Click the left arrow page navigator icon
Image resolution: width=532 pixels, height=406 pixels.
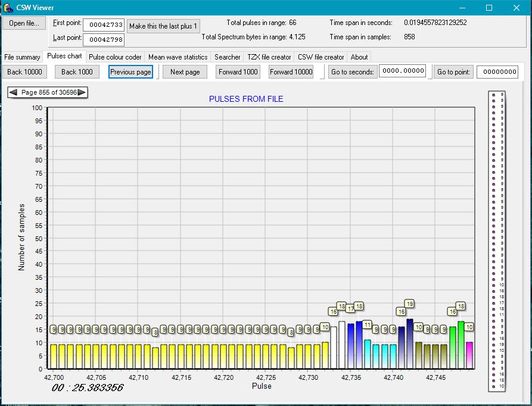pos(13,92)
